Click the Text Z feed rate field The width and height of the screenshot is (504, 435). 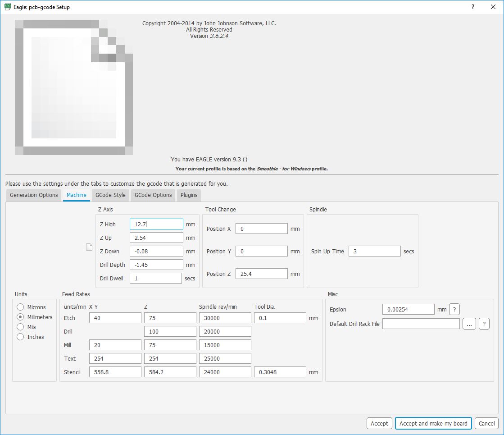(170, 358)
